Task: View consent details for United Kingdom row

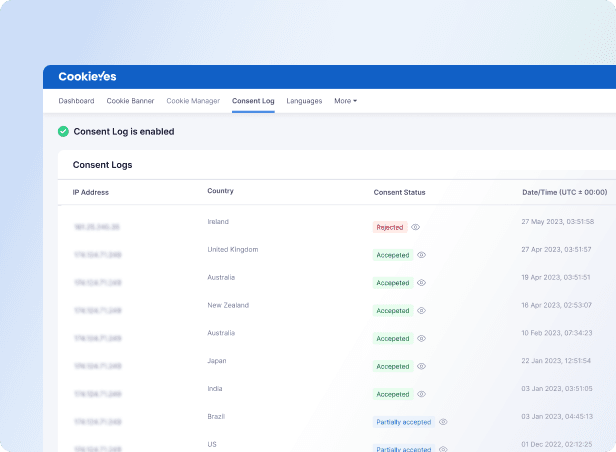Action: point(421,255)
